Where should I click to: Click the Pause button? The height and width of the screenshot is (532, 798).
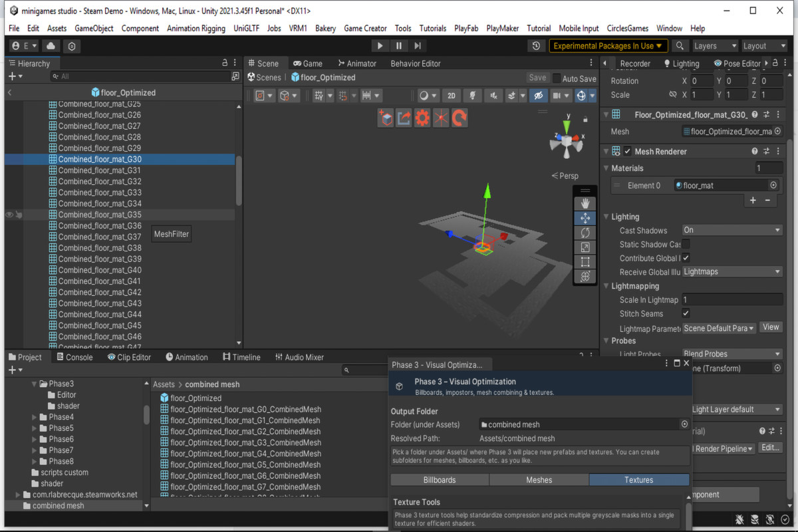pos(398,46)
